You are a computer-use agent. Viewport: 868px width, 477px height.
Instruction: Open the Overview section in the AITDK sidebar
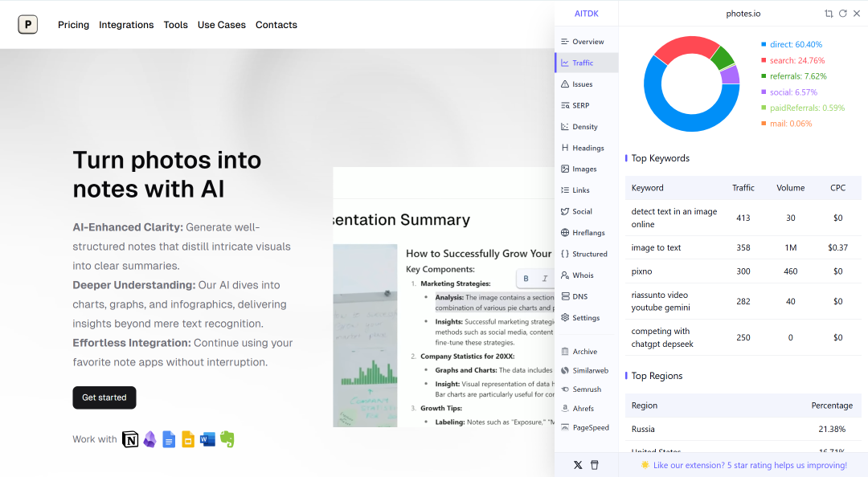[x=586, y=42]
